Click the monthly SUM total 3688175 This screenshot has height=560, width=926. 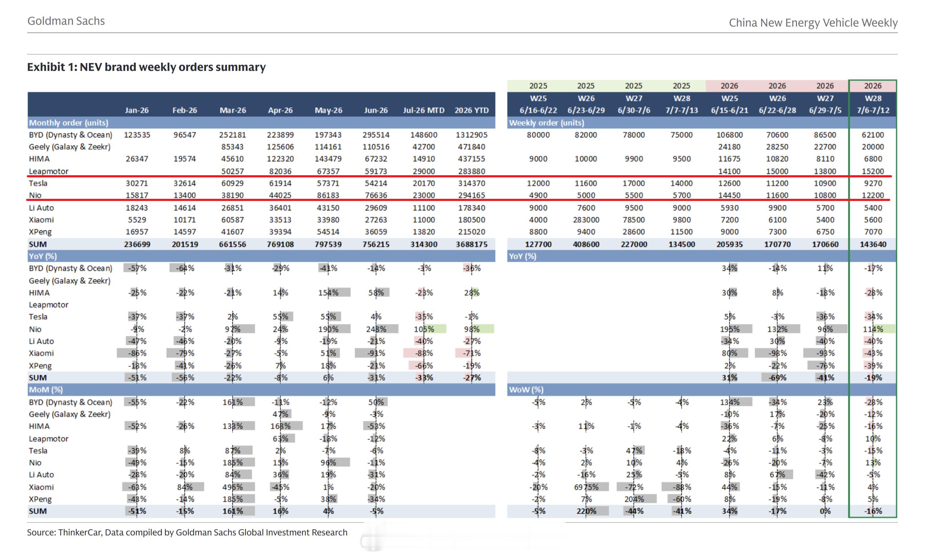pyautogui.click(x=472, y=244)
